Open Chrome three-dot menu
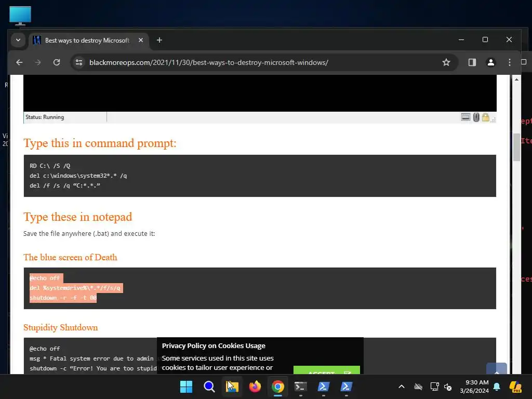Screen dimensions: 532x399 point(509,62)
